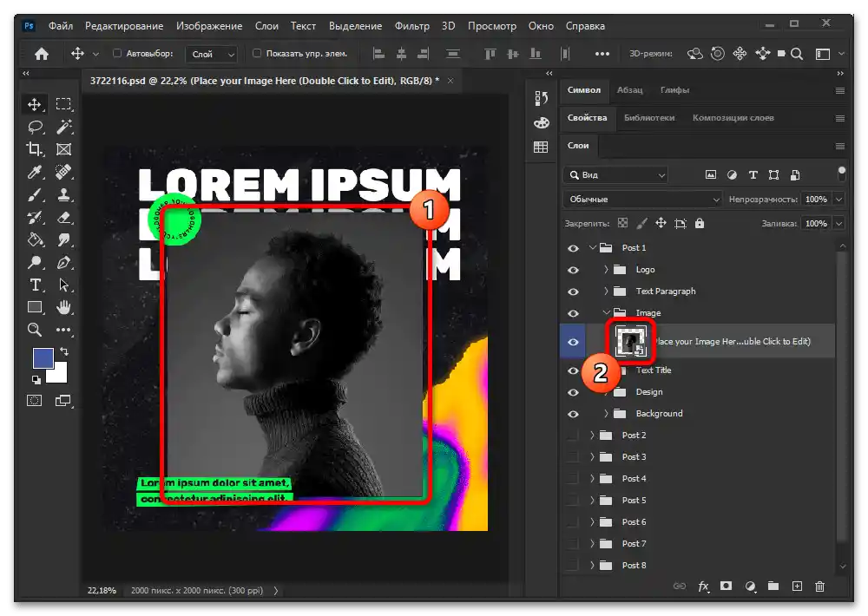Screen dimensions: 868x616
Task: Show the Post 2 layer group
Action: tap(573, 436)
